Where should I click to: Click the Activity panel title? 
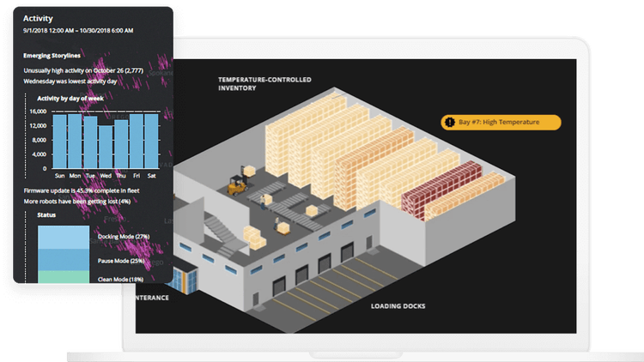click(37, 17)
